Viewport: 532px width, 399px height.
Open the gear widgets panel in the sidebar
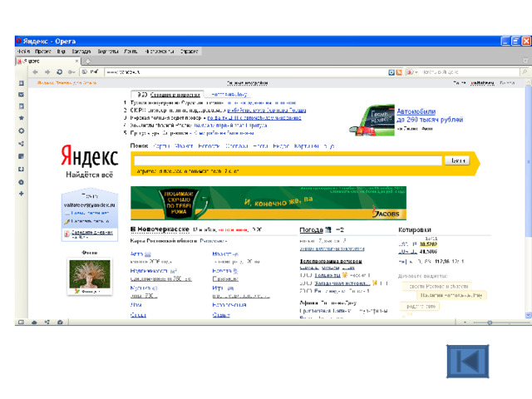point(21,131)
